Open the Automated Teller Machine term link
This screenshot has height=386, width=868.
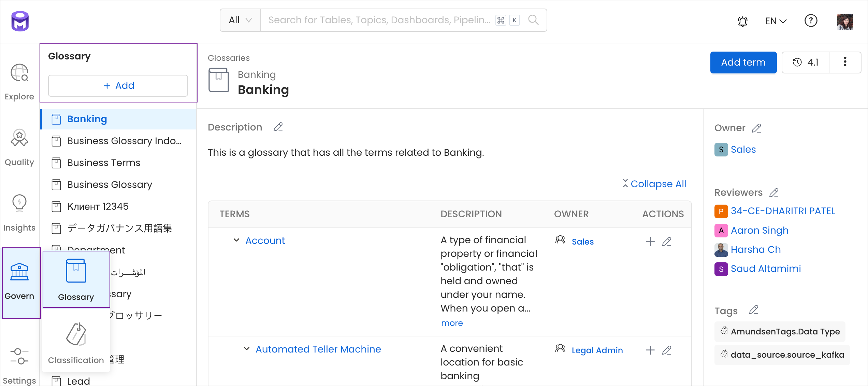[x=318, y=349]
